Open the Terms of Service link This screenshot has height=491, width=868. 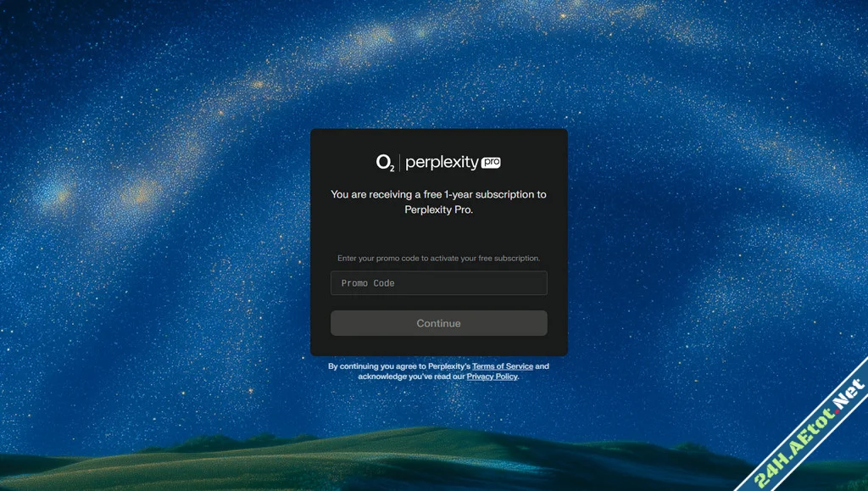[503, 365]
